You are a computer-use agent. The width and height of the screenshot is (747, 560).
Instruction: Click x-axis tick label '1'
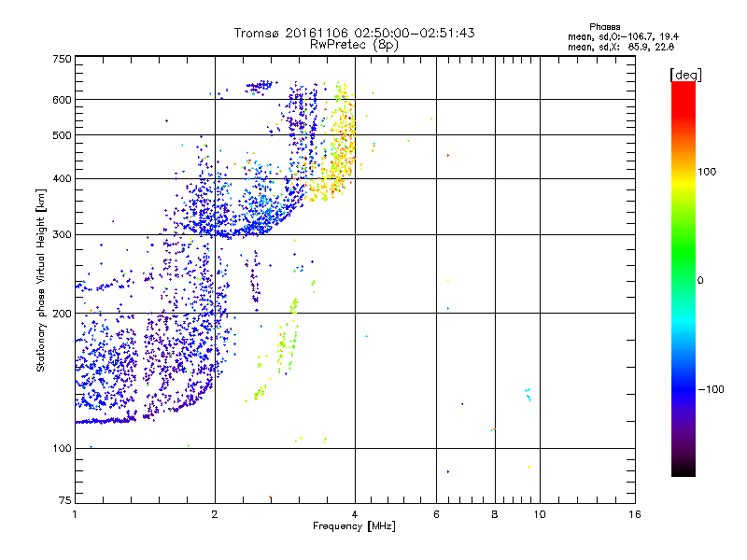(75, 514)
